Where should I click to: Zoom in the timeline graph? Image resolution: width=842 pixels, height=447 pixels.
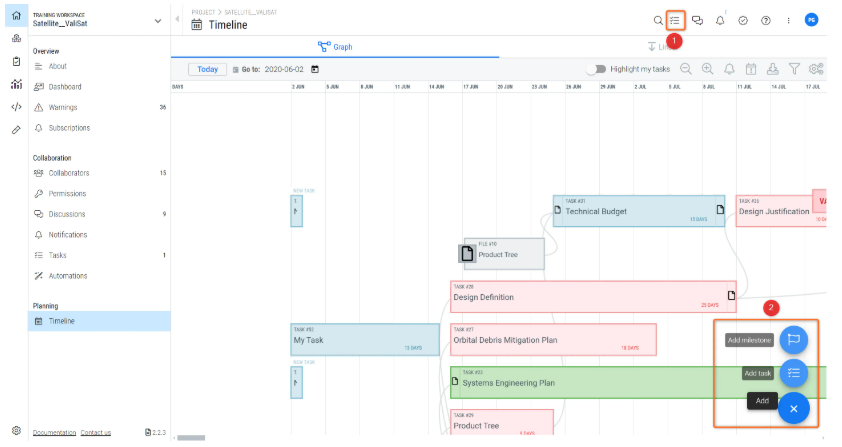[707, 69]
